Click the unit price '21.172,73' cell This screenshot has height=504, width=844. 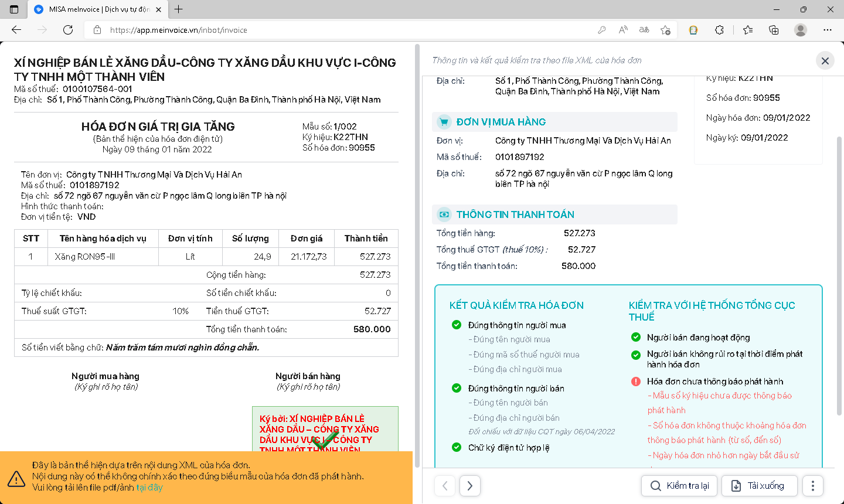click(308, 257)
